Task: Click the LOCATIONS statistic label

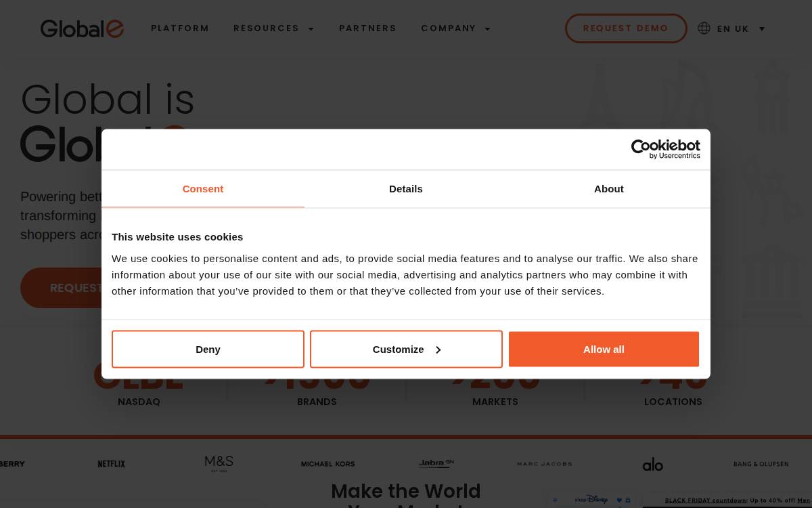Action: coord(673,402)
